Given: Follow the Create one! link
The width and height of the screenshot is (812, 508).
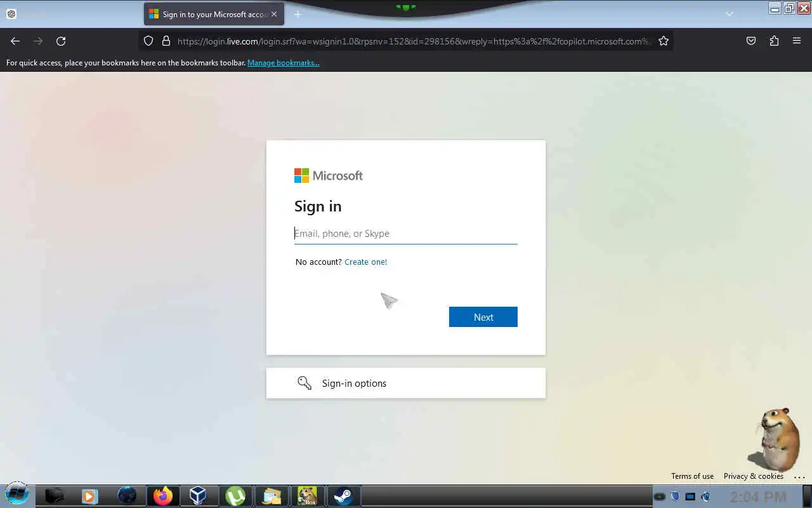Looking at the screenshot, I should [x=365, y=262].
